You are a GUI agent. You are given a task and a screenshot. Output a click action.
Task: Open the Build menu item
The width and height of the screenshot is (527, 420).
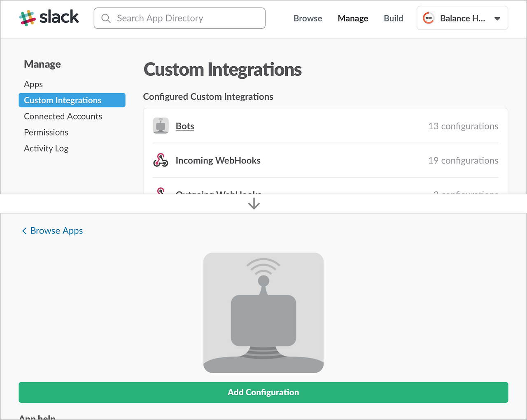tap(394, 18)
